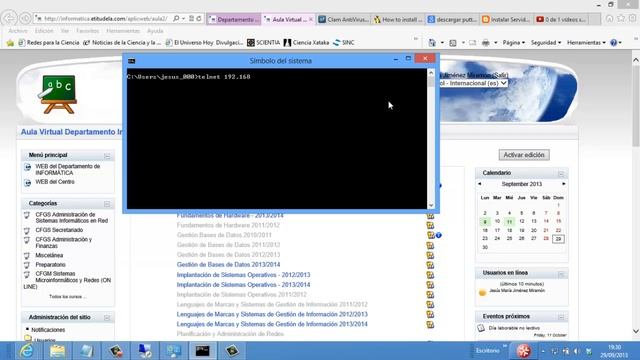Refresh the page from the address bar

pyautogui.click(x=199, y=18)
